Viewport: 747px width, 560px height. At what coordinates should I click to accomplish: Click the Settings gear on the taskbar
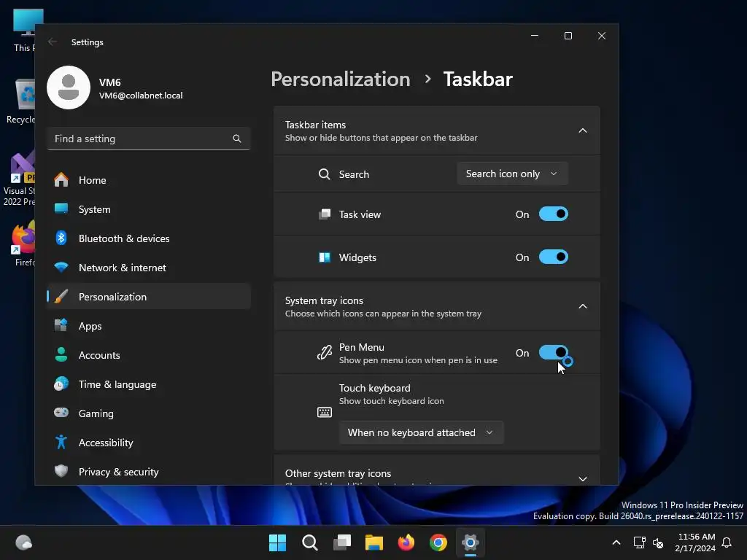point(471,542)
